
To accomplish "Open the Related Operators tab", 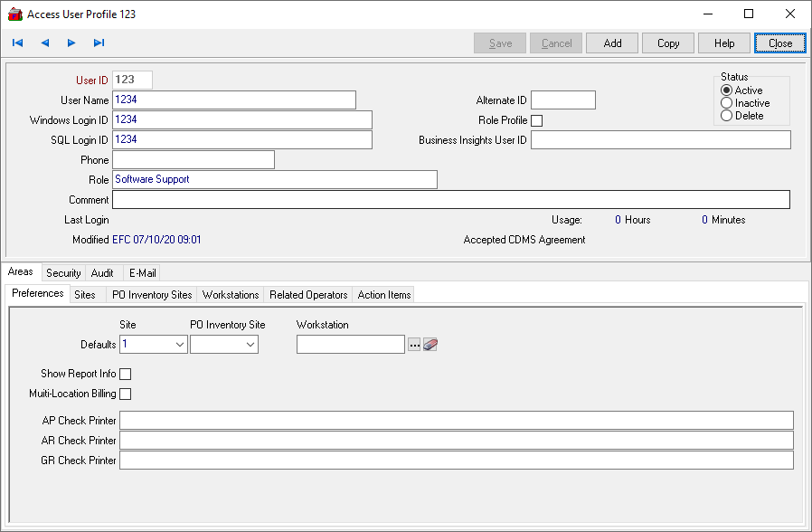I will [x=308, y=294].
